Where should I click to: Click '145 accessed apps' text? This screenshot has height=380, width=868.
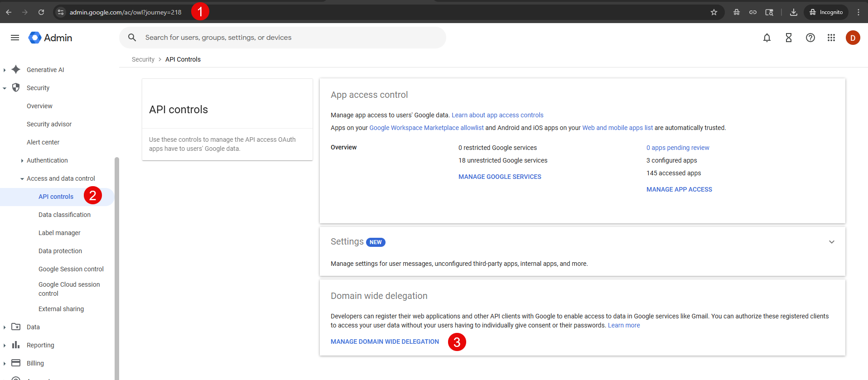pyautogui.click(x=674, y=173)
